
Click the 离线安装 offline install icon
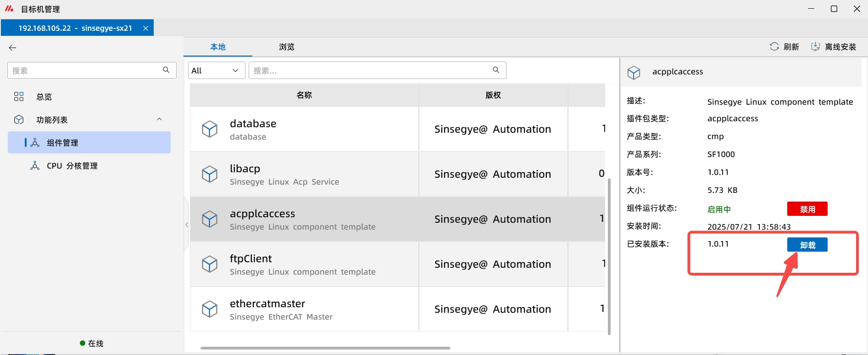(x=816, y=46)
